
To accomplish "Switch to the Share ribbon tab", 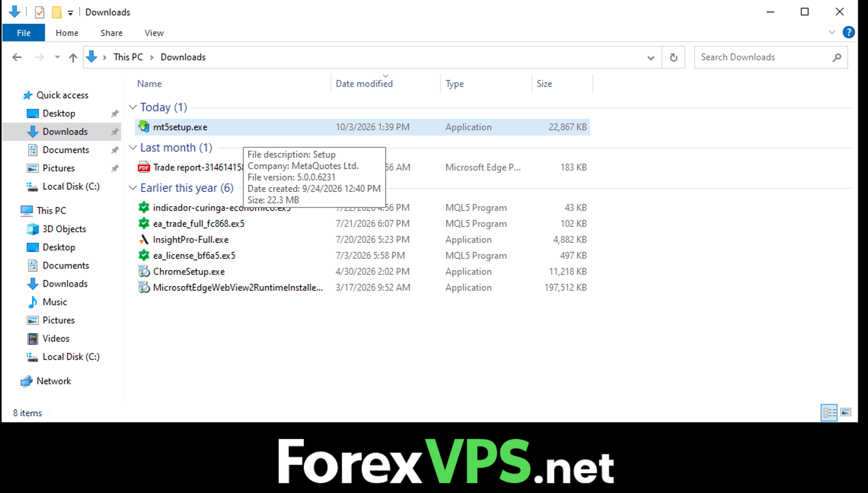I will click(x=112, y=33).
